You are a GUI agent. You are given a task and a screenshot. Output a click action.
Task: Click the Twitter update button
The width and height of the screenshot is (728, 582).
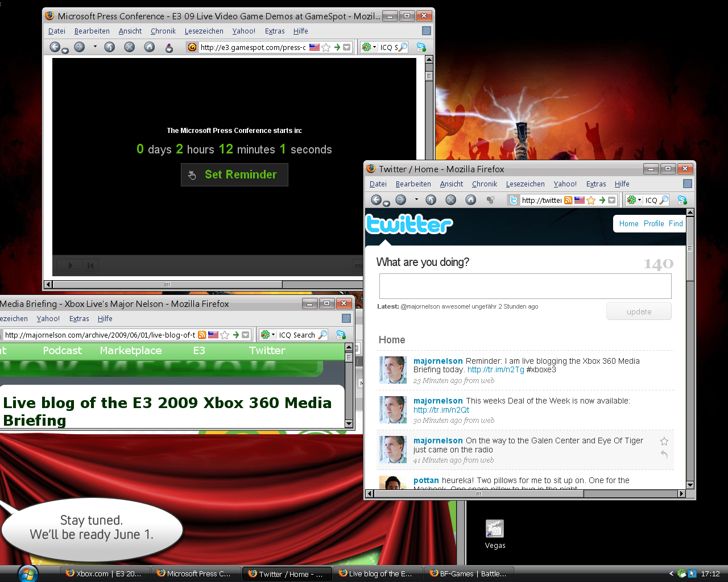[x=639, y=311]
